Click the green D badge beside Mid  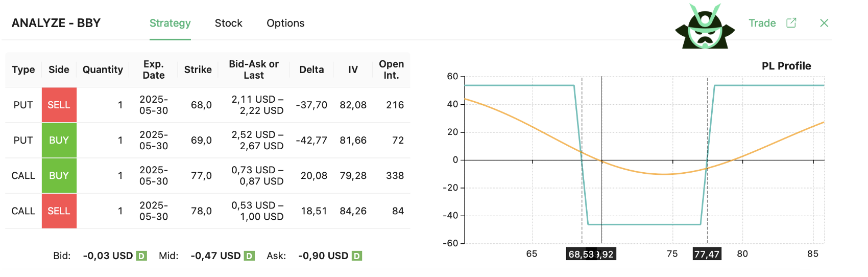click(x=249, y=256)
